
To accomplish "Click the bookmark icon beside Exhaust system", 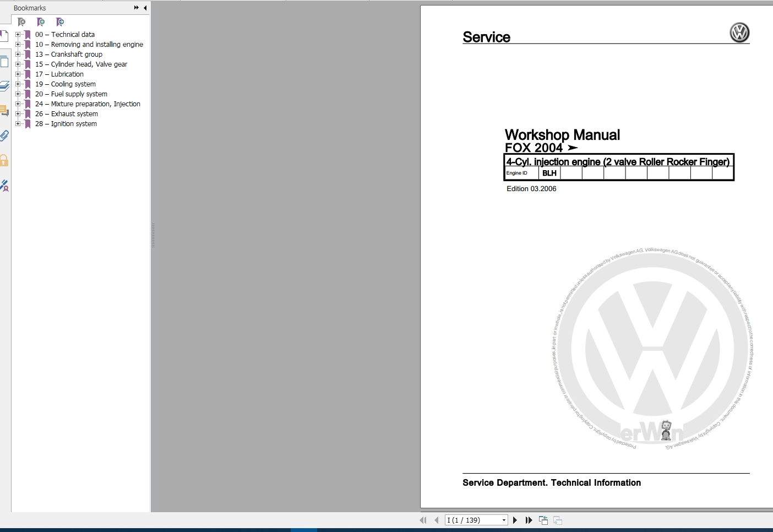I will coord(28,113).
